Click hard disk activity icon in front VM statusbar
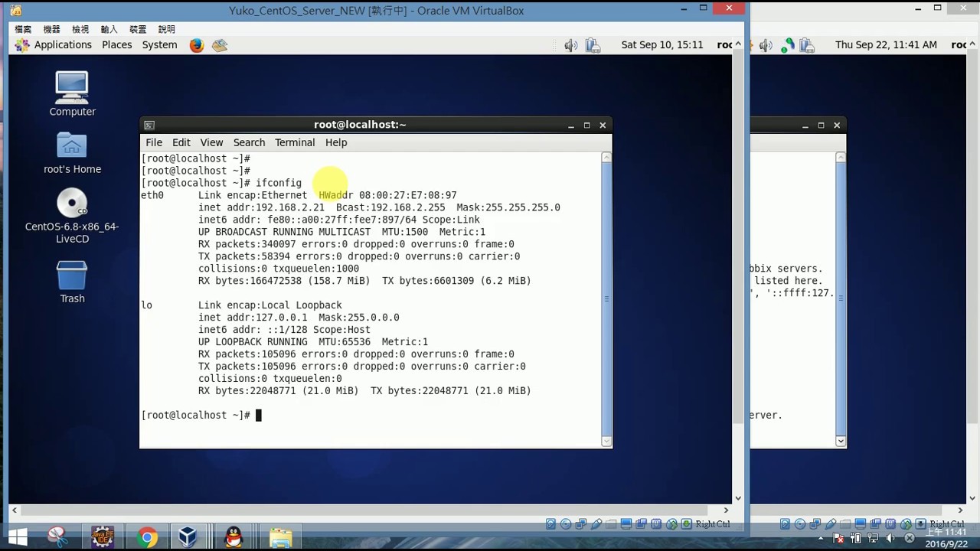 (x=551, y=524)
